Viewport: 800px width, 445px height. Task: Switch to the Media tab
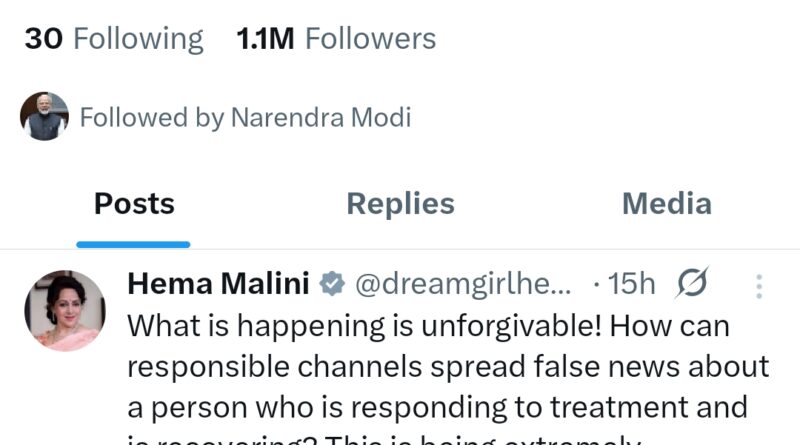666,204
